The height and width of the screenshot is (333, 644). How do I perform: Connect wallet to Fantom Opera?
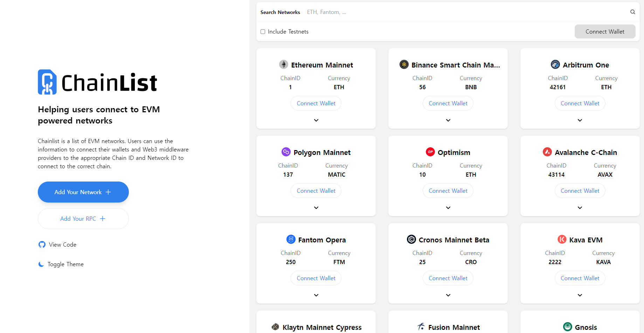click(x=316, y=278)
